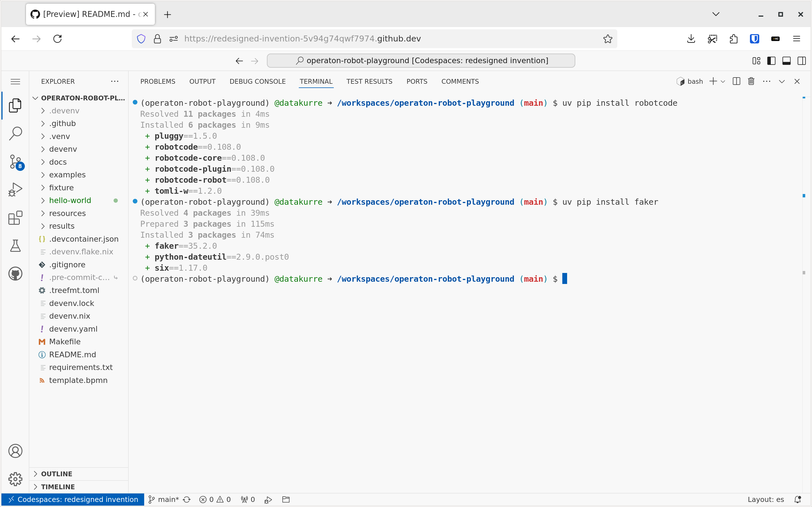Open forwarded ports status item
Viewport: 812px width, 507px height.
(x=248, y=499)
